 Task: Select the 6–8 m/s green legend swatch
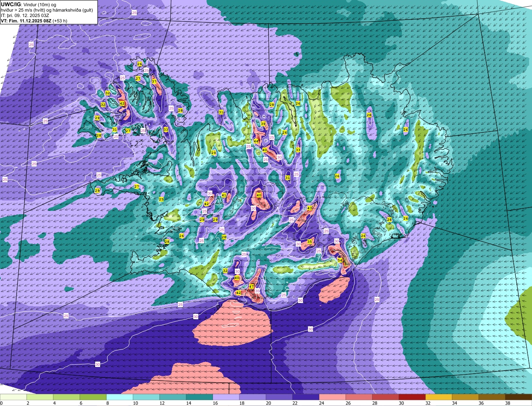94,397
